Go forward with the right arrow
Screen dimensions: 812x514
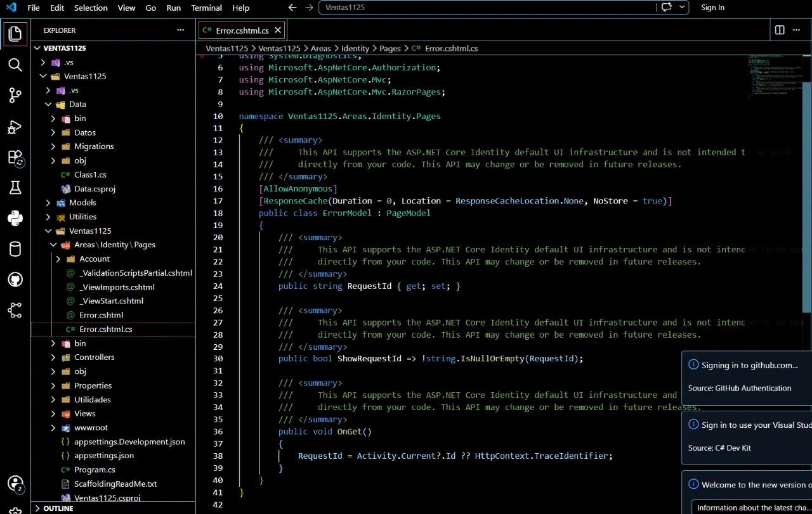point(309,8)
